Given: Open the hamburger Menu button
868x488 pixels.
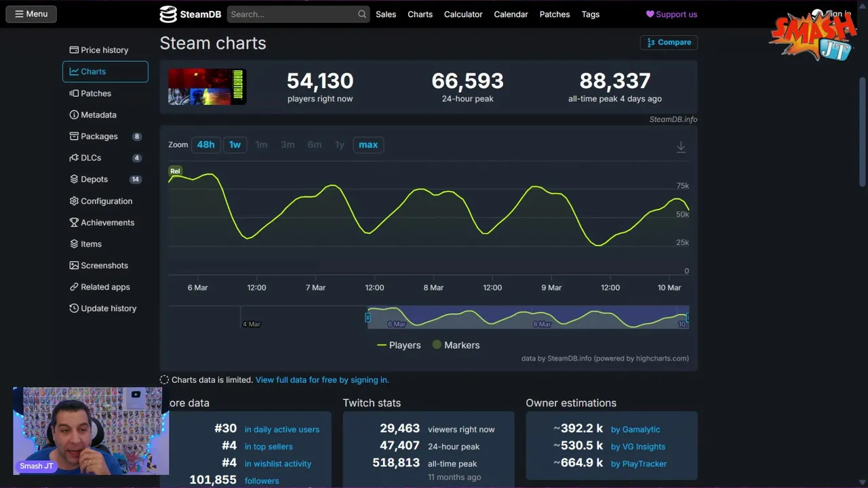Looking at the screenshot, I should (31, 14).
